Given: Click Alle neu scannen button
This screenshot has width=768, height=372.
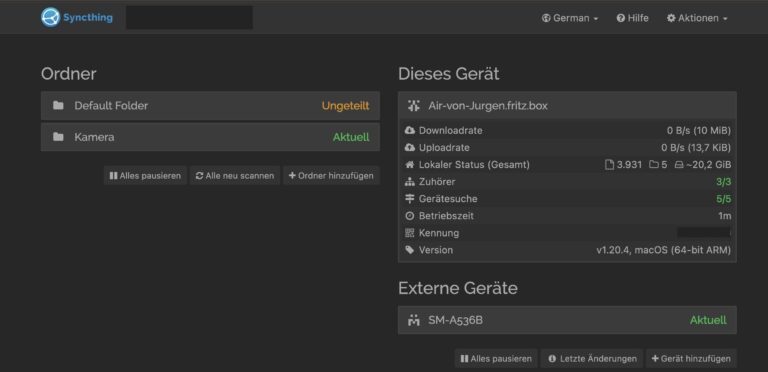Looking at the screenshot, I should pos(235,175).
